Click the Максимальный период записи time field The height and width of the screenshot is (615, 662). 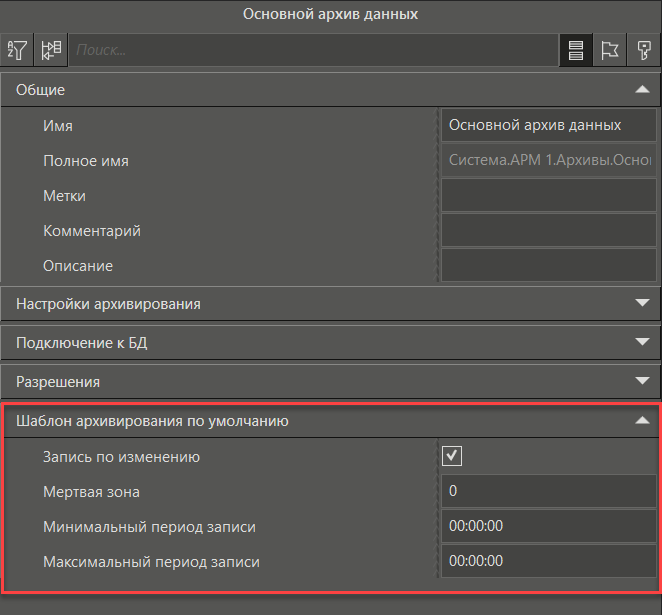[x=548, y=562]
